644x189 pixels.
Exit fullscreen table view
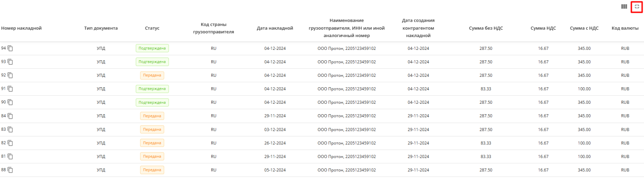637,6
